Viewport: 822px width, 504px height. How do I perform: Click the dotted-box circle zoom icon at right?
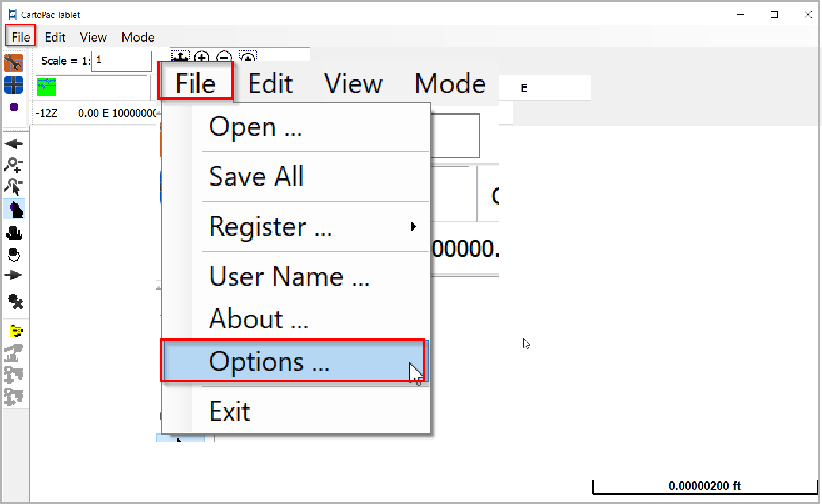(248, 56)
